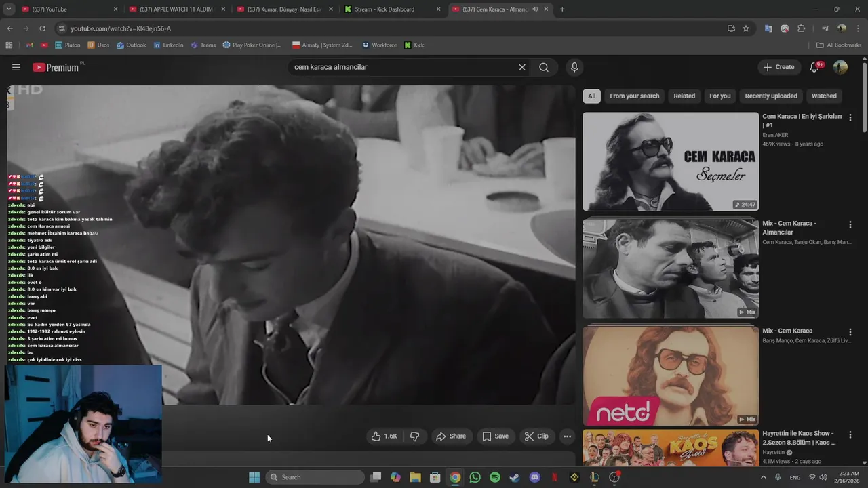Open Spotify from the taskbar
Screen dimensions: 868x488
point(495,477)
